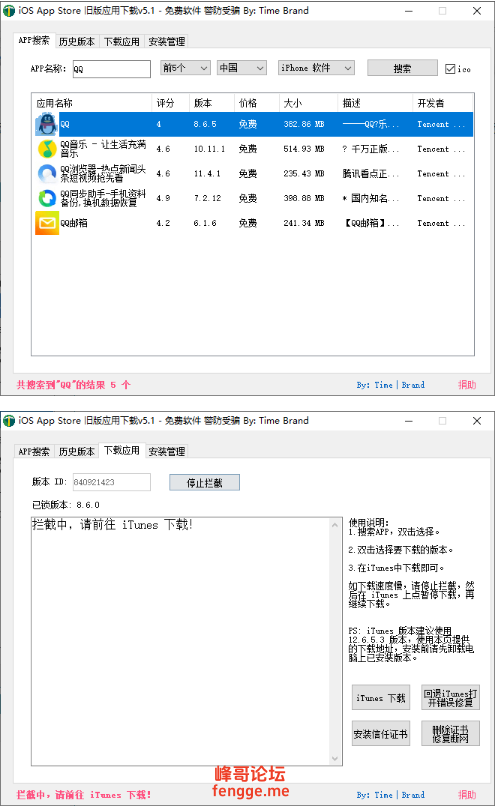Open 安装管理 tab in lower window
Image resolution: width=496 pixels, height=806 pixels.
167,452
